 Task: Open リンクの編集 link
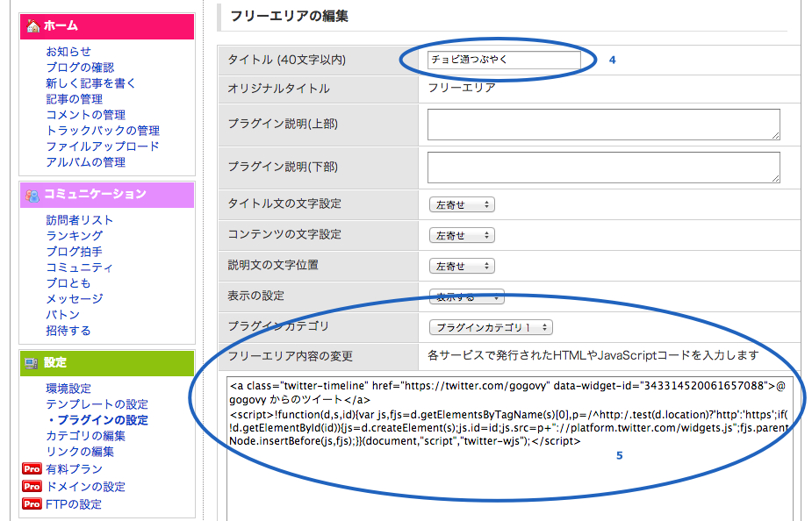click(80, 452)
